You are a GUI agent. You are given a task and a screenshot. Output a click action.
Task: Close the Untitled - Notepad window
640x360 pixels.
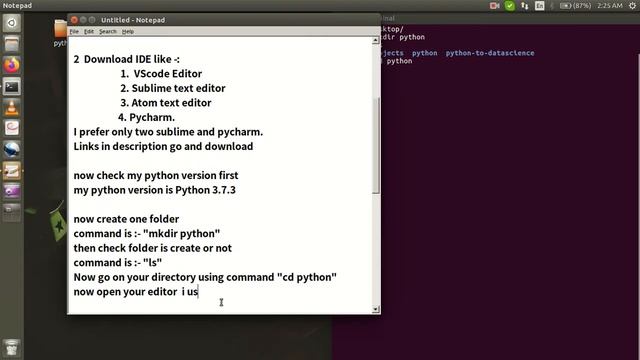point(74,20)
